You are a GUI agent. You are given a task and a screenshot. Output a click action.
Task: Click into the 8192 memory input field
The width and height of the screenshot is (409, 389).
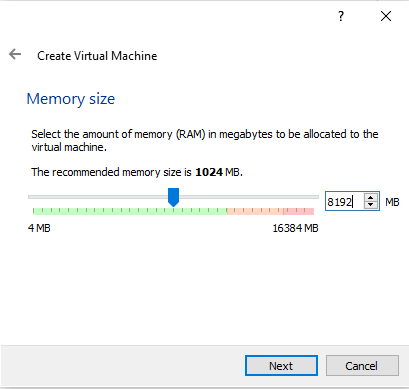345,201
